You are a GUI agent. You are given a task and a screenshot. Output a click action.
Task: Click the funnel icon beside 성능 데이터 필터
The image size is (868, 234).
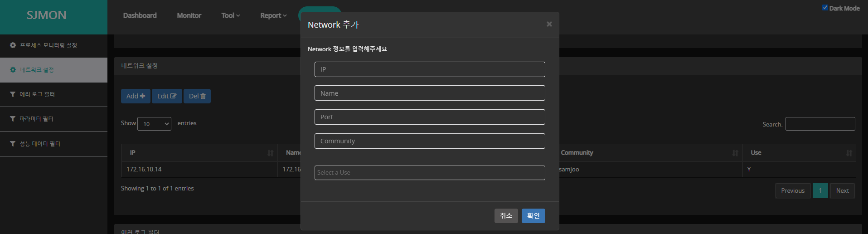click(13, 144)
